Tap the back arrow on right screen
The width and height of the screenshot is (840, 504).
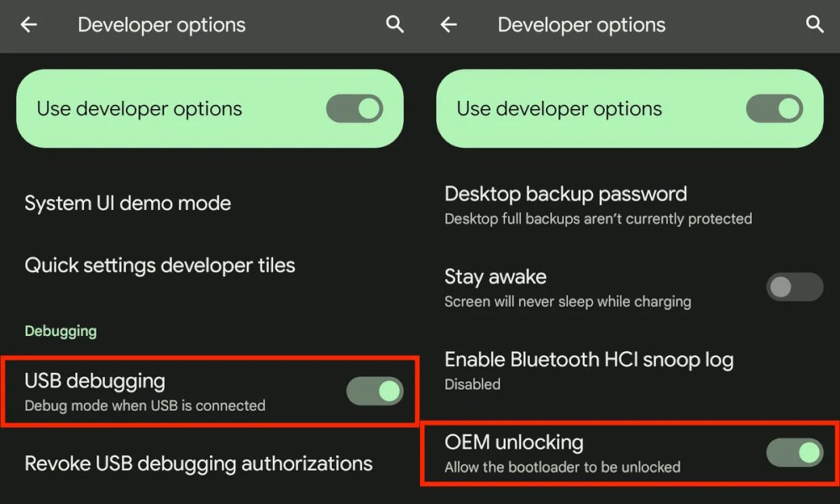pos(449,24)
